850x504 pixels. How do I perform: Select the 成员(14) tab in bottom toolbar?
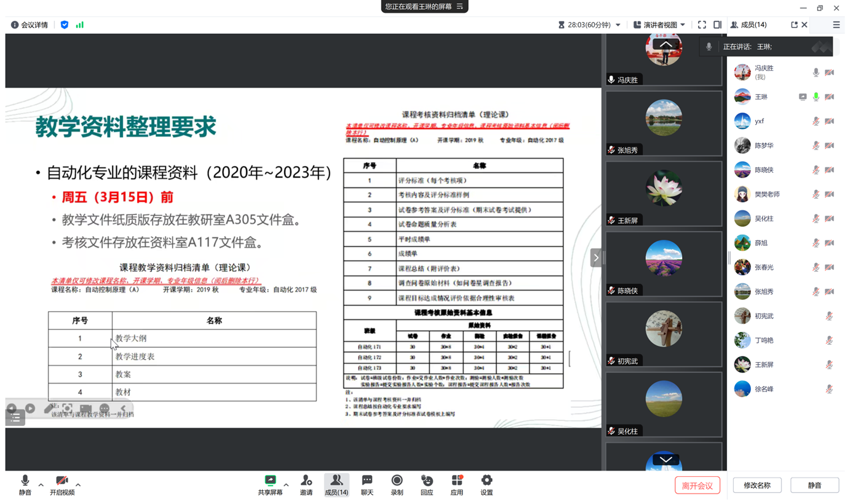336,484
